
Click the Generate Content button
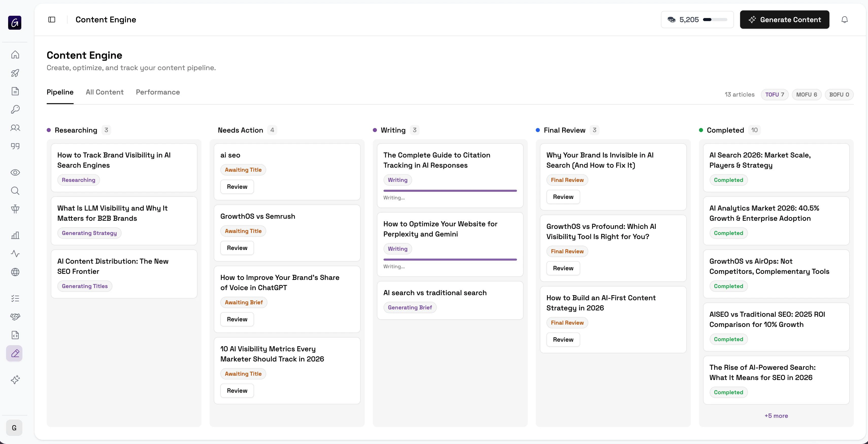(x=784, y=20)
